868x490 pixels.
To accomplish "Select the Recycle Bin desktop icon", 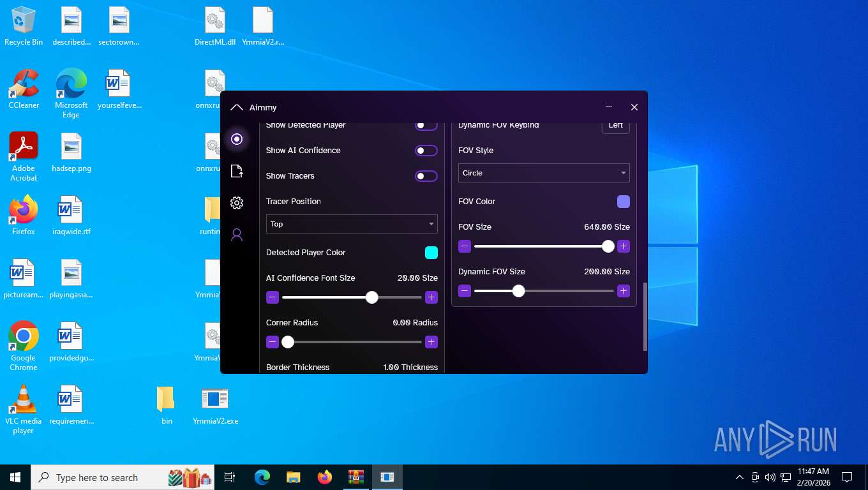I will [24, 26].
